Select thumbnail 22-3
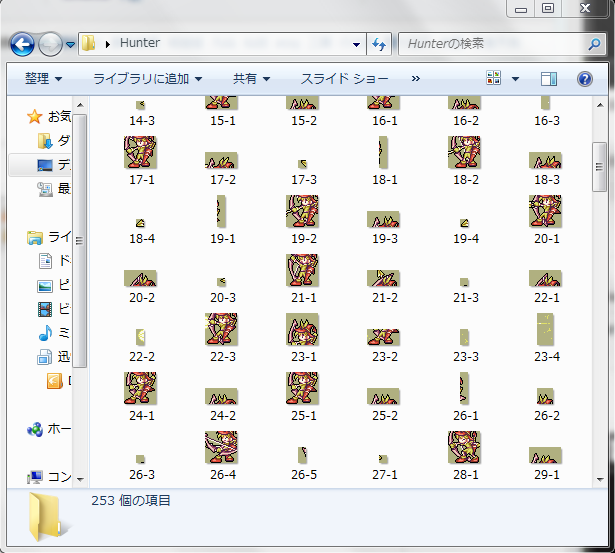 pos(222,329)
